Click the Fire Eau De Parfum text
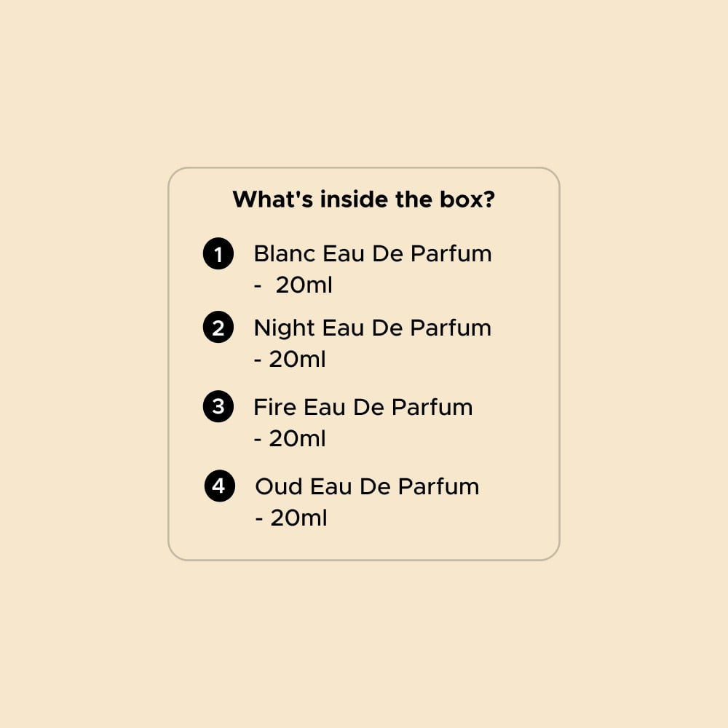728x728 pixels. (x=363, y=407)
